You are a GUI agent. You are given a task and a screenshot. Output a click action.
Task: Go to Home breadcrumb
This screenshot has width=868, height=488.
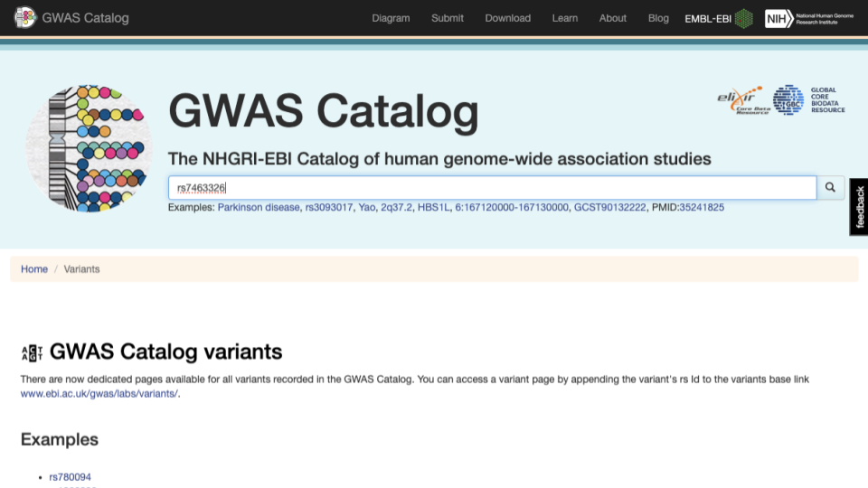[x=34, y=269]
